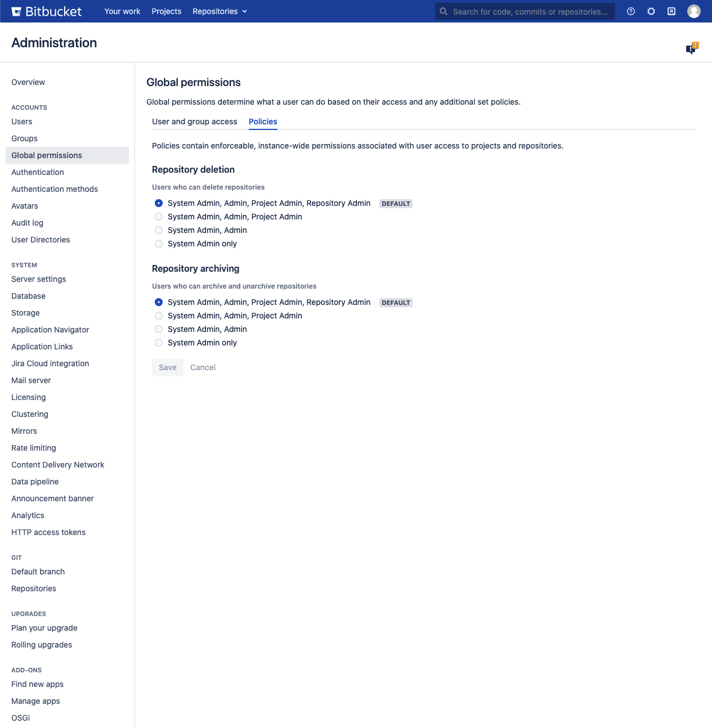The width and height of the screenshot is (712, 728).
Task: Open Analytics in the sidebar
Action: [x=28, y=515]
